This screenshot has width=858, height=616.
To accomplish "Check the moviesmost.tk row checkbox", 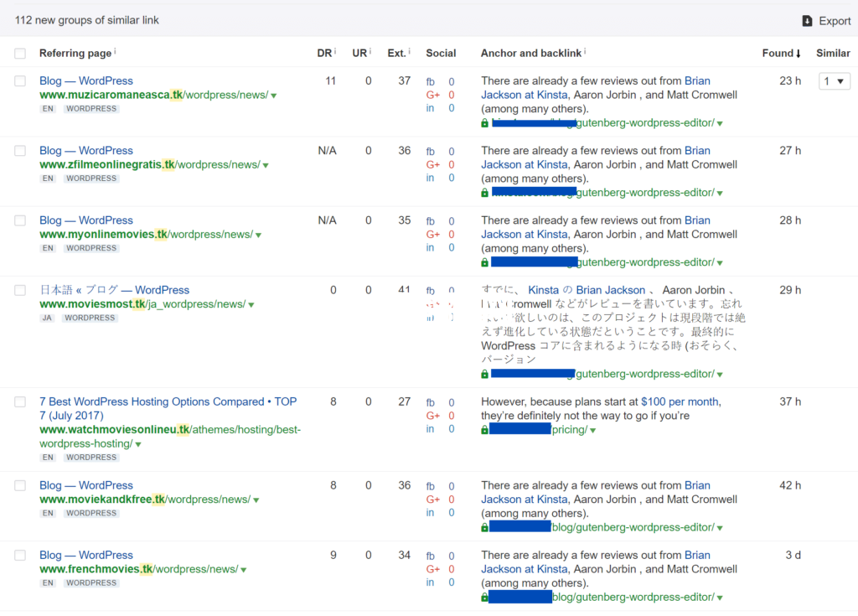I will tap(20, 290).
